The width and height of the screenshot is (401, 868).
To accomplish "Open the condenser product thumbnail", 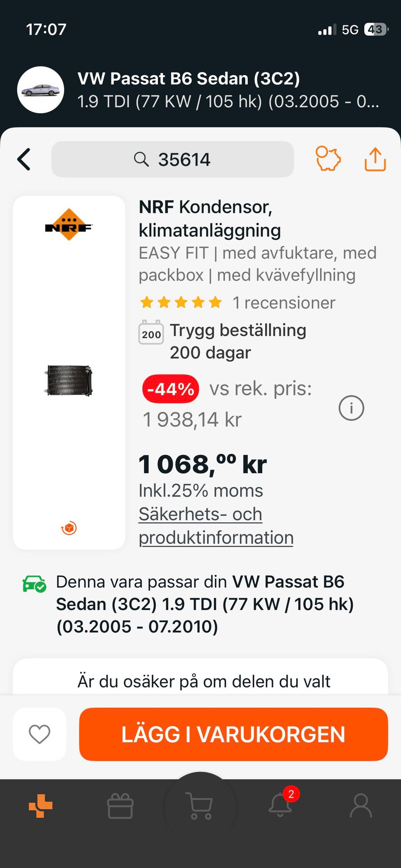I will point(69,380).
